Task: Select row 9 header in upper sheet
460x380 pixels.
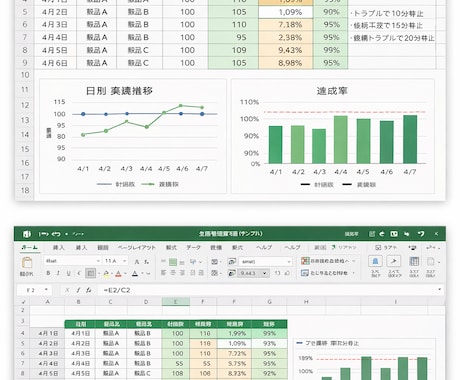Action: (25, 63)
